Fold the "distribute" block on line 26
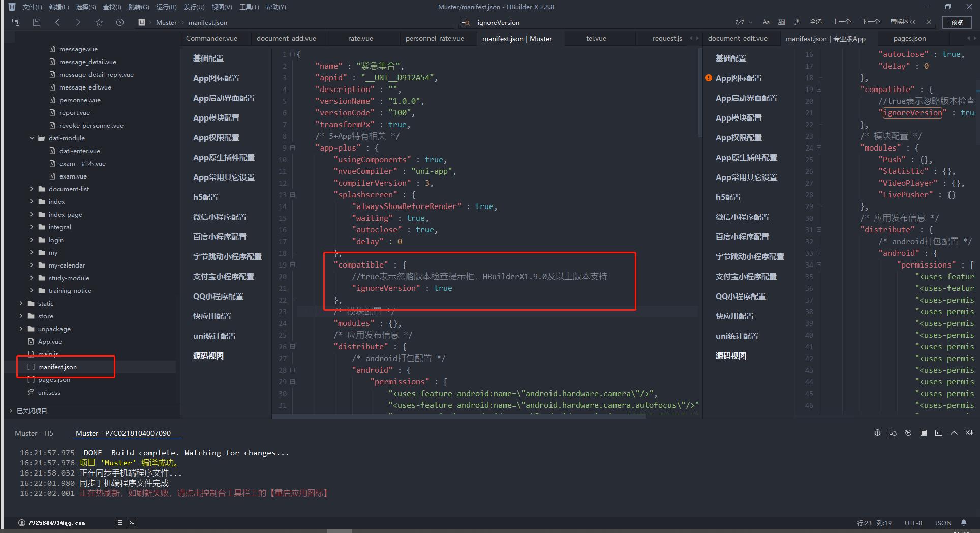 point(292,347)
